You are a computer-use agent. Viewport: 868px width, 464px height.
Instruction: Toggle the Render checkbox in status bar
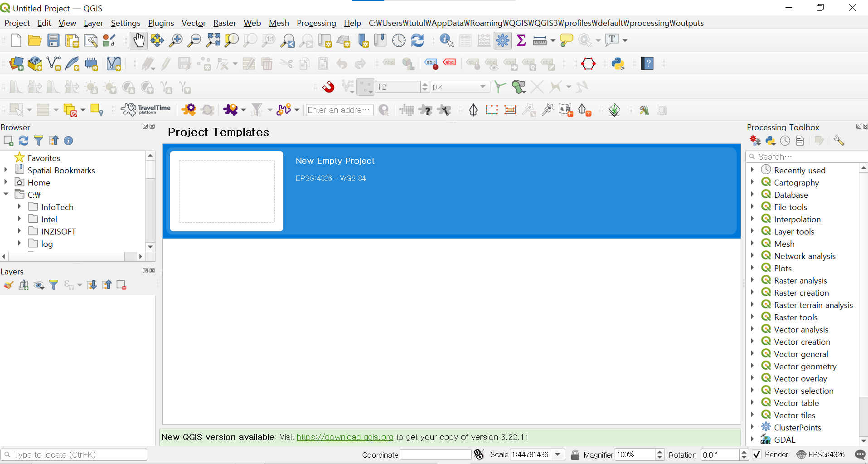[756, 454]
